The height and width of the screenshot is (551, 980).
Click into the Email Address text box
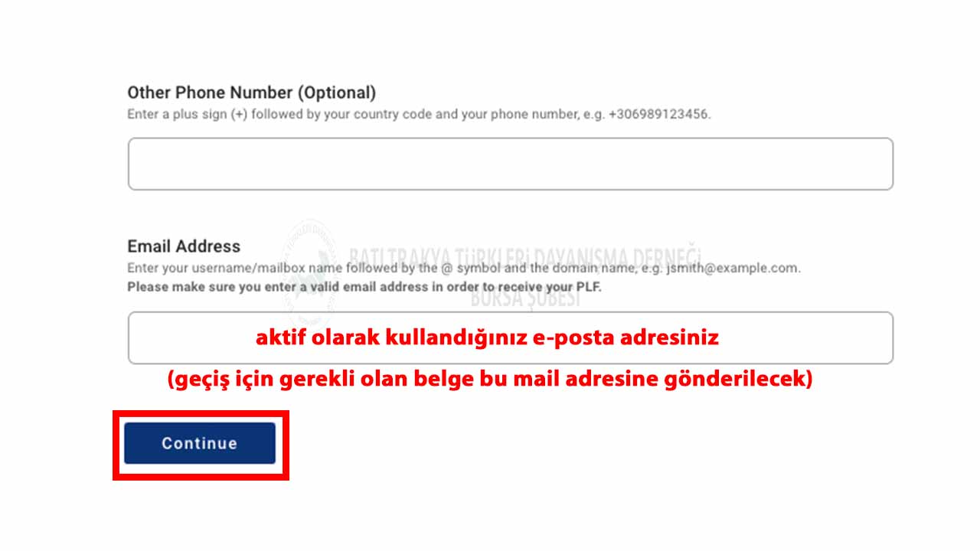511,337
